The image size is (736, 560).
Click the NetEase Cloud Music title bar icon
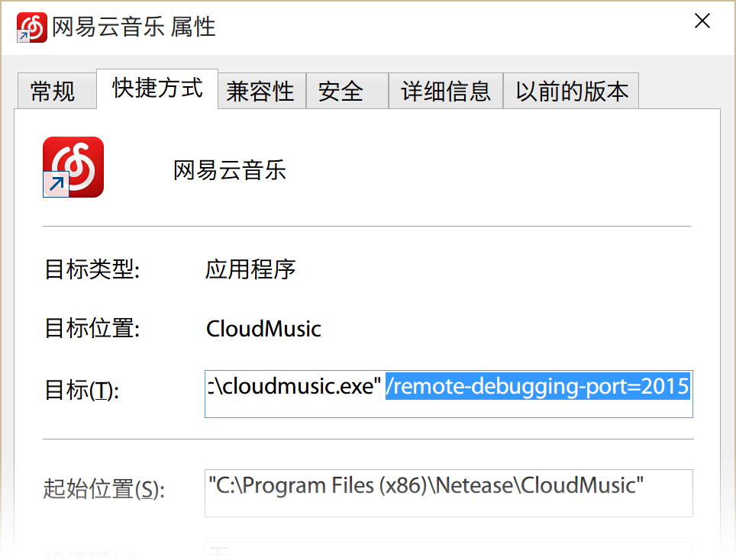[31, 27]
